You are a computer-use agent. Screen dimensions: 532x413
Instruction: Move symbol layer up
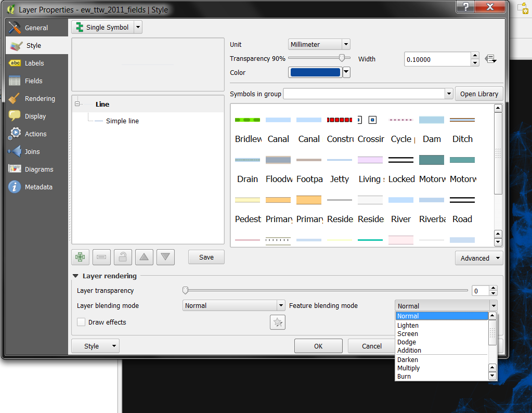point(144,257)
